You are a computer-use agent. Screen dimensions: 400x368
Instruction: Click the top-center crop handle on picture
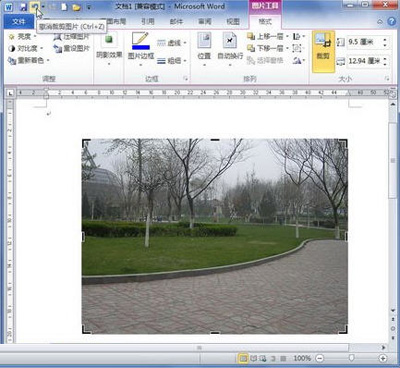pos(215,140)
